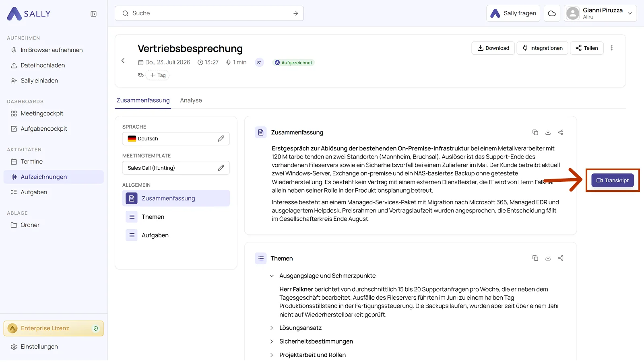This screenshot has height=362, width=644.
Task: Go back using the left chevron
Action: point(123,61)
